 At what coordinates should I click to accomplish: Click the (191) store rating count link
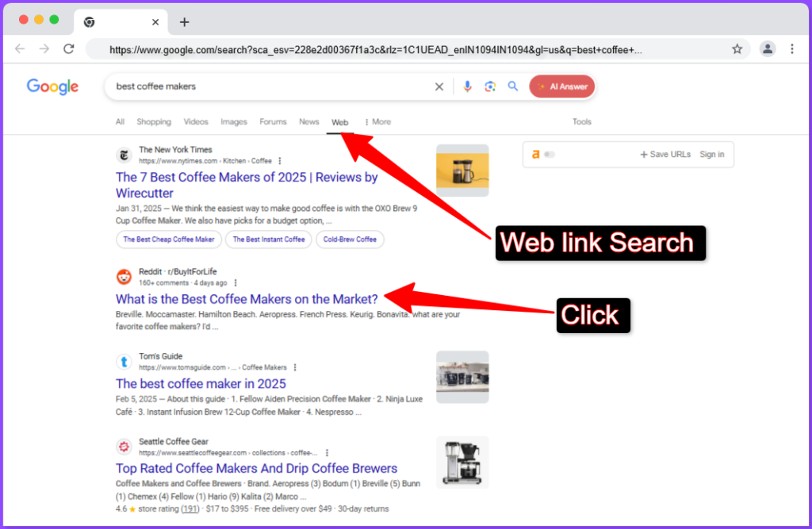[190, 509]
